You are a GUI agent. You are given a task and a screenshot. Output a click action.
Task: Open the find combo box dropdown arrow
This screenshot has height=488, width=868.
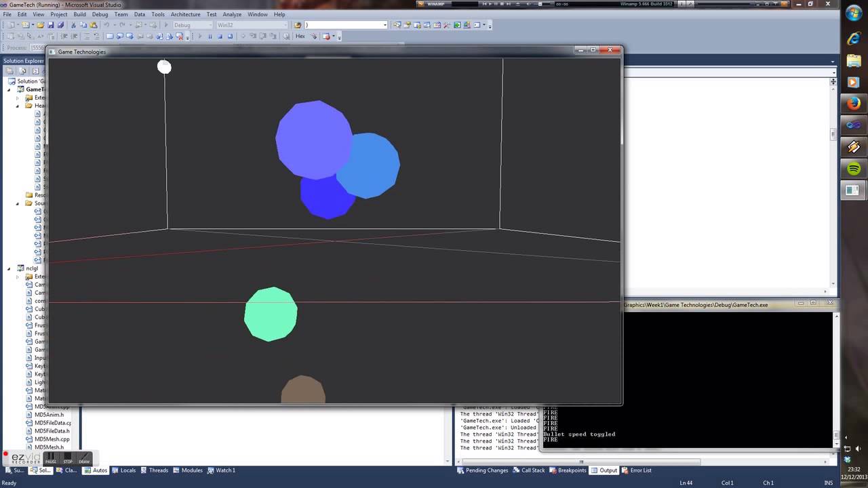pyautogui.click(x=384, y=25)
